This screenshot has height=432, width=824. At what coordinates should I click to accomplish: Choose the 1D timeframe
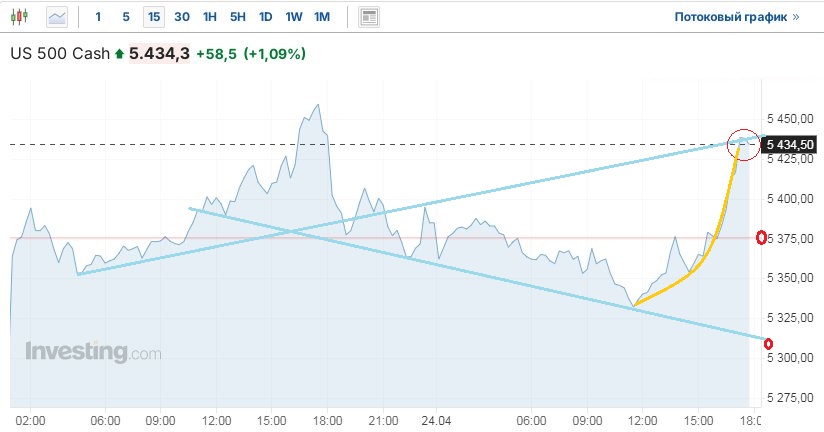click(265, 17)
